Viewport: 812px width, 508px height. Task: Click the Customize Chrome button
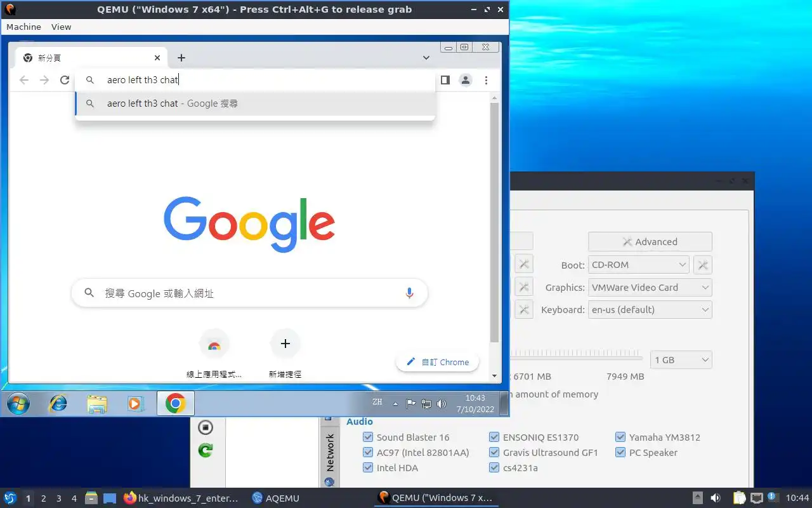tap(438, 362)
